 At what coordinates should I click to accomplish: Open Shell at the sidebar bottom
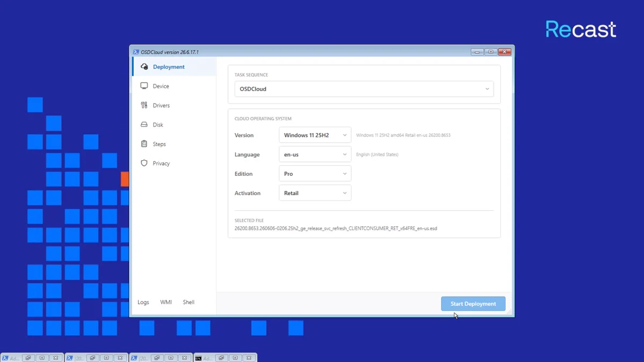click(188, 302)
